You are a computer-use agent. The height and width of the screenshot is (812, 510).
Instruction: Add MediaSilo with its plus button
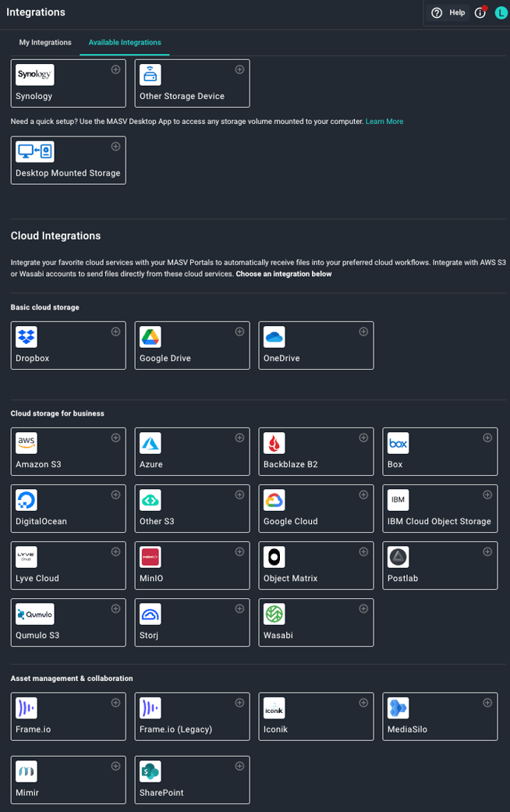(x=487, y=703)
